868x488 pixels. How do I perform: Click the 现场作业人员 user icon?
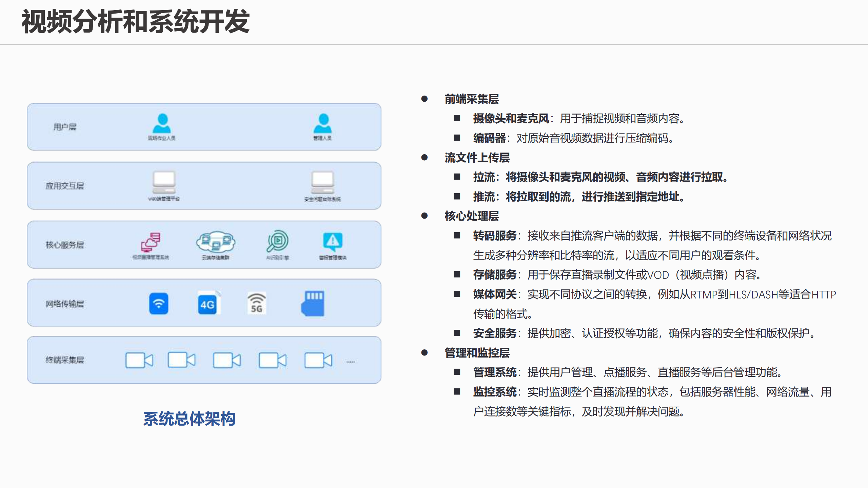click(x=162, y=123)
